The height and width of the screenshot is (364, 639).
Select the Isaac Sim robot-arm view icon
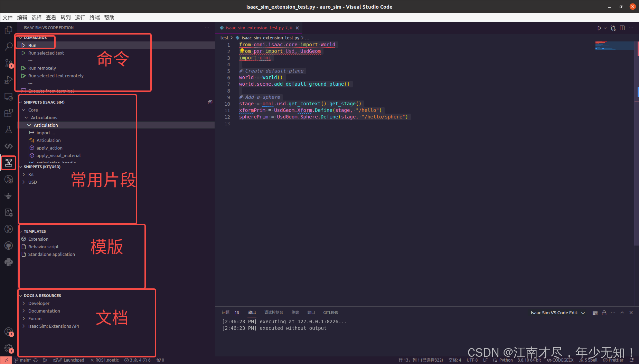(x=9, y=163)
